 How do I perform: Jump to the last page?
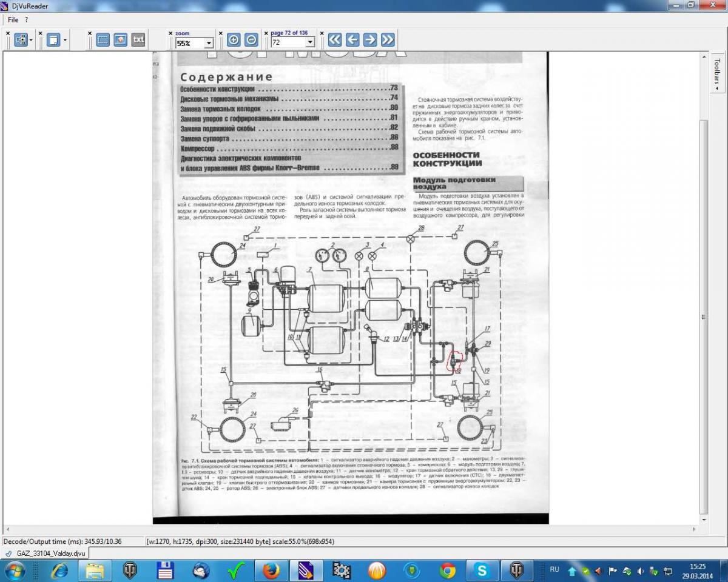pos(388,40)
